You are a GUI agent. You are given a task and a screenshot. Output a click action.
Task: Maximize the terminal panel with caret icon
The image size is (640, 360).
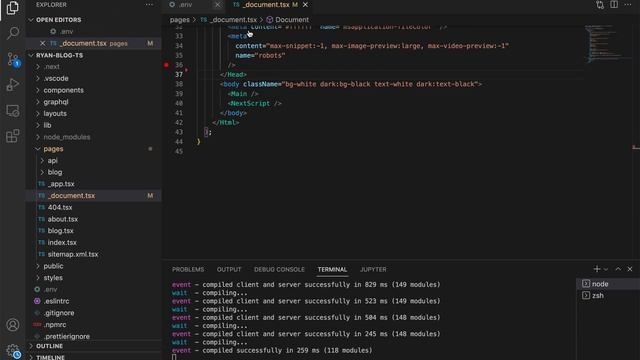tap(618, 269)
